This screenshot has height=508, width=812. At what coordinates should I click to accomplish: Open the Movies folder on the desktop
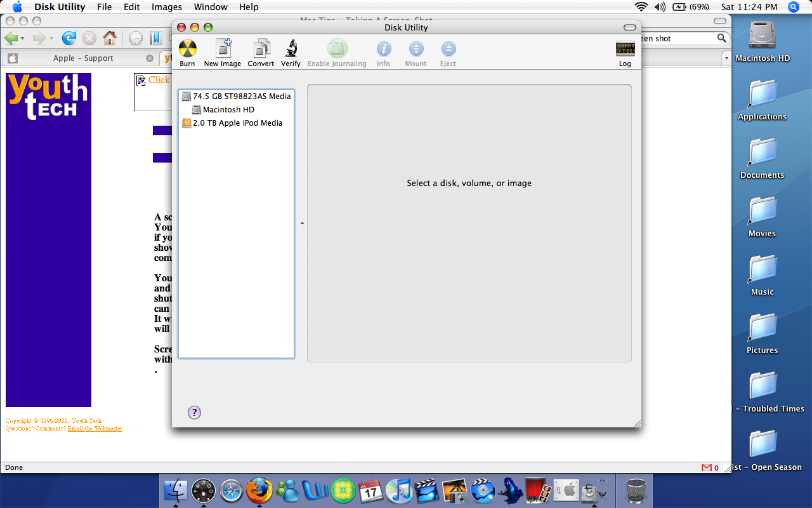pyautogui.click(x=763, y=211)
